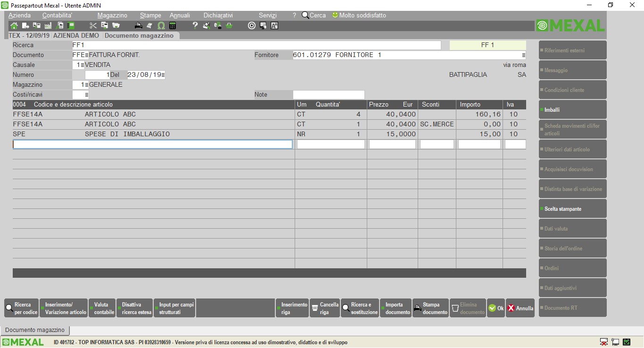Click the scissors icon in the toolbar
Viewport: 644px width, 348px height.
93,25
